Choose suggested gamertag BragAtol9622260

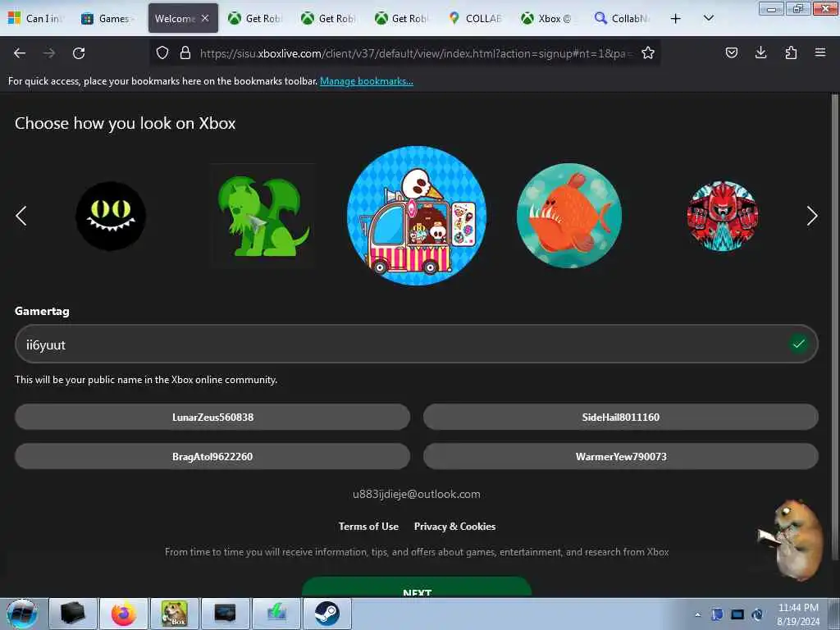pyautogui.click(x=212, y=456)
